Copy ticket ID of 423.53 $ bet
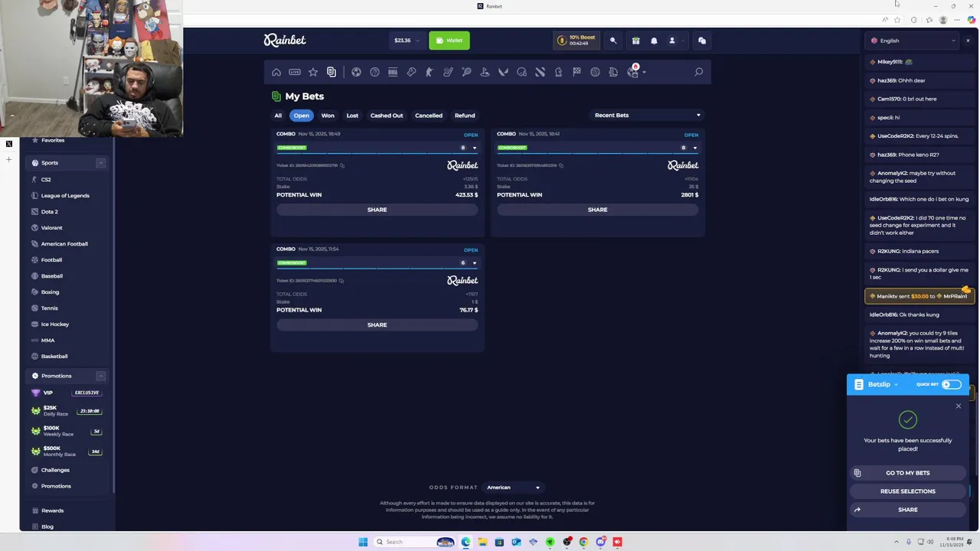The height and width of the screenshot is (551, 980). coord(342,165)
